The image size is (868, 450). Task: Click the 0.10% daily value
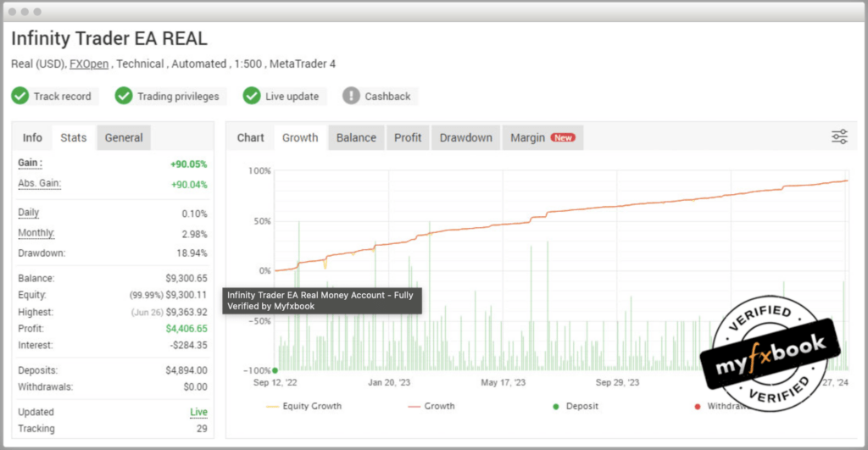point(194,214)
